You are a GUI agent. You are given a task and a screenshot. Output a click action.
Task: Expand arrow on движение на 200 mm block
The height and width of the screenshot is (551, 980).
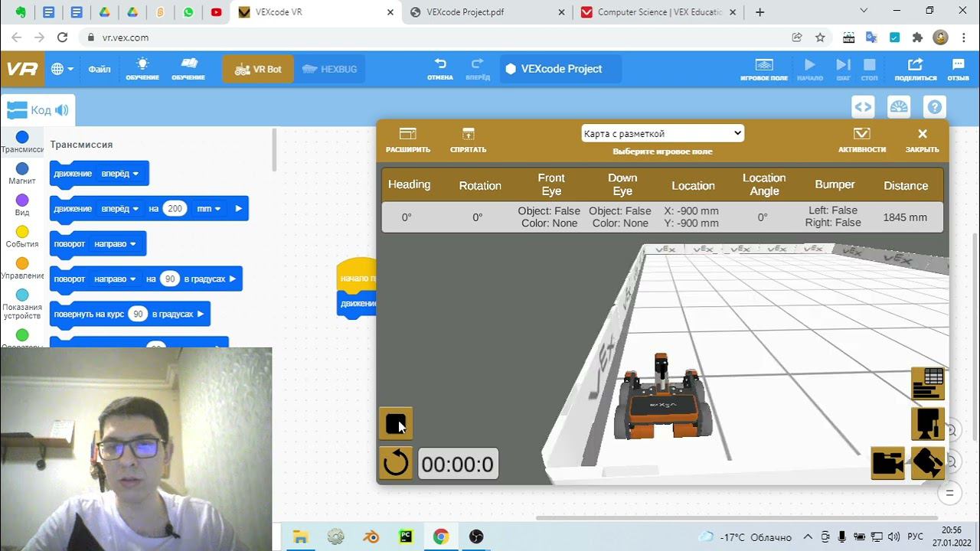pyautogui.click(x=238, y=208)
